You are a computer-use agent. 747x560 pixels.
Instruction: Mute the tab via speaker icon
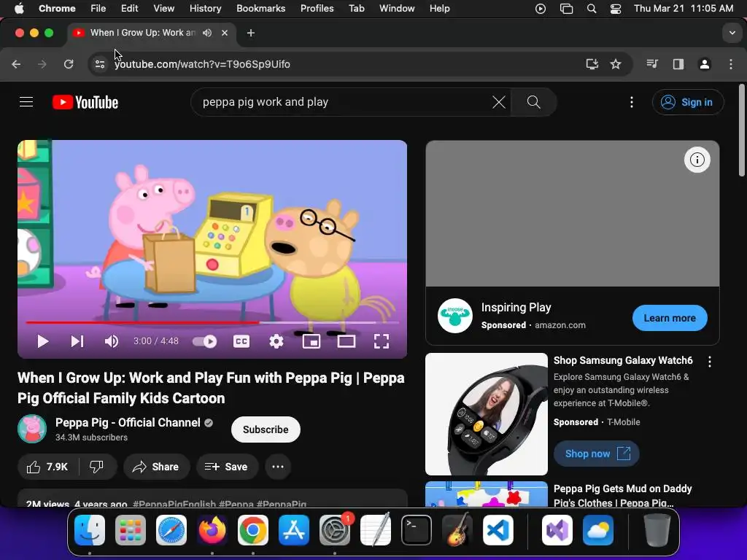click(x=206, y=33)
